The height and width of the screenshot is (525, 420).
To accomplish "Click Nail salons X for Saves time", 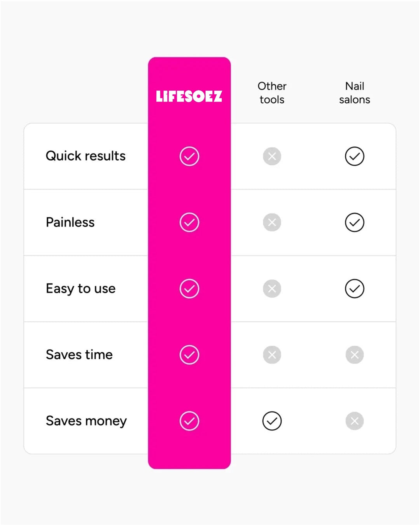I will coord(355,355).
